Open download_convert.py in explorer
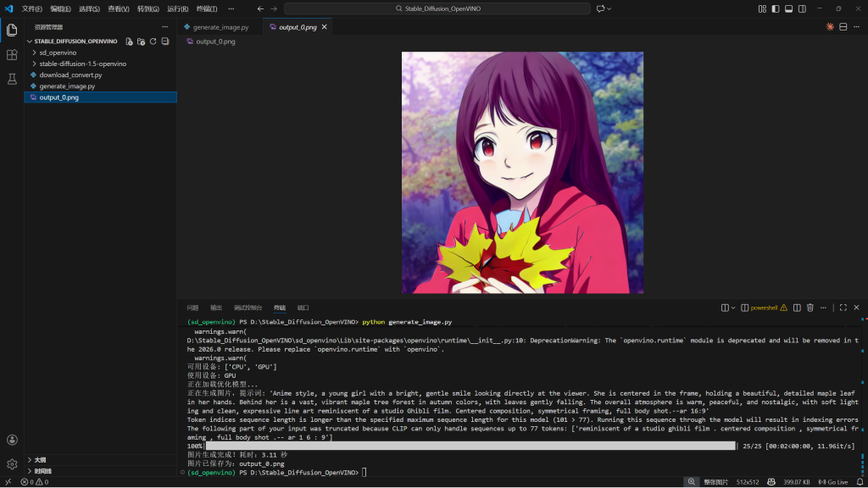This screenshot has width=868, height=488. (70, 75)
